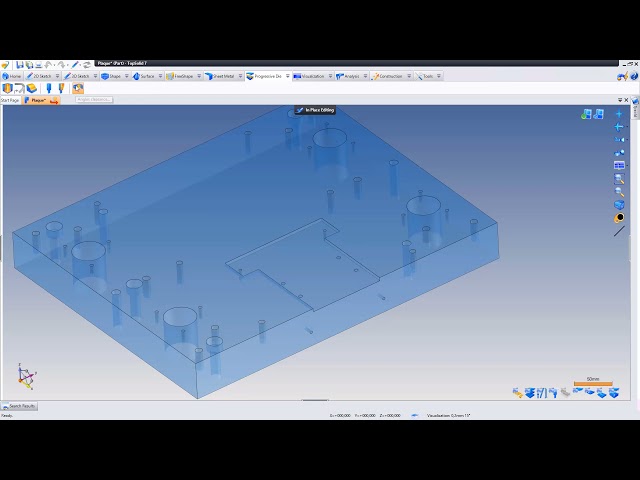Image resolution: width=640 pixels, height=480 pixels.
Task: Click the orange 50mm scale bar
Action: coord(593,384)
